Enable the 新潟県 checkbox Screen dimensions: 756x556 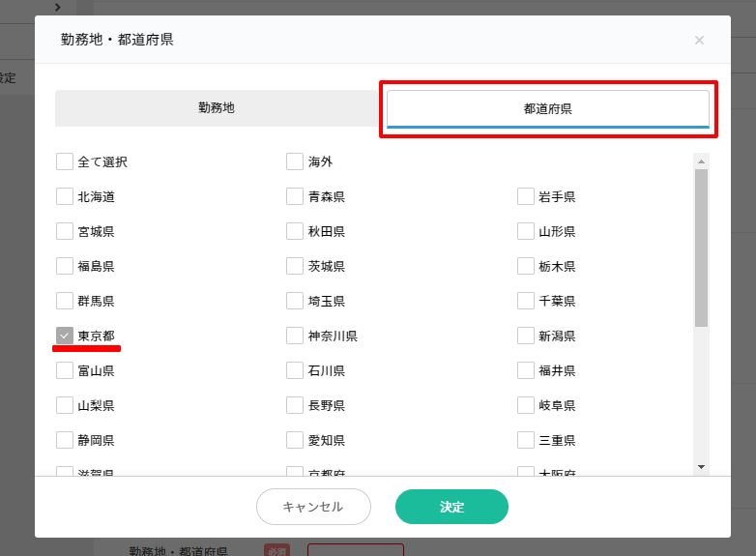526,336
